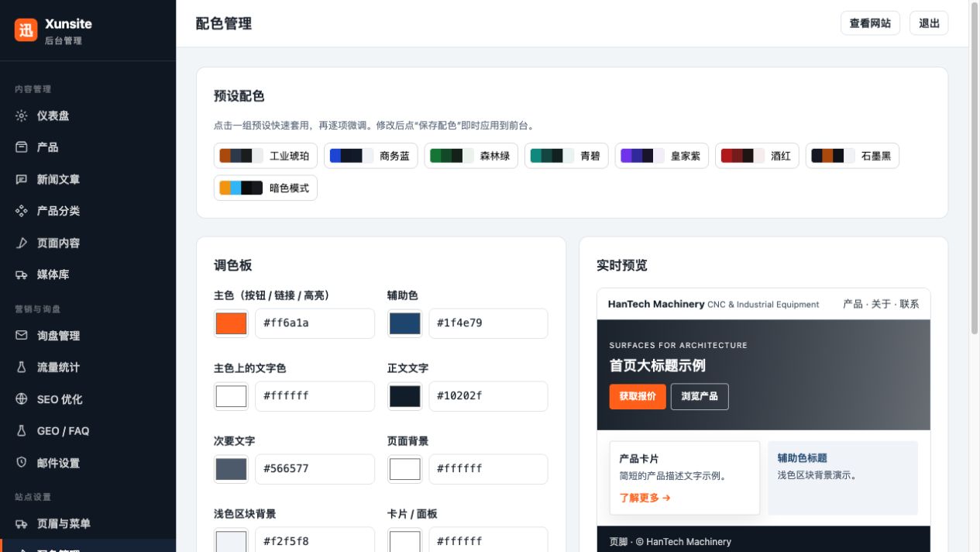Click 主色 hex field #ff6a1a

(x=315, y=323)
